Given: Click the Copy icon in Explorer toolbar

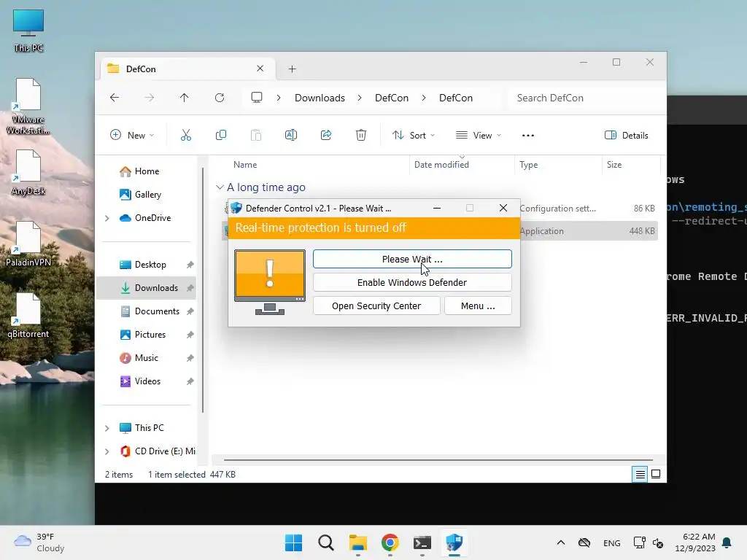Looking at the screenshot, I should click(x=220, y=135).
